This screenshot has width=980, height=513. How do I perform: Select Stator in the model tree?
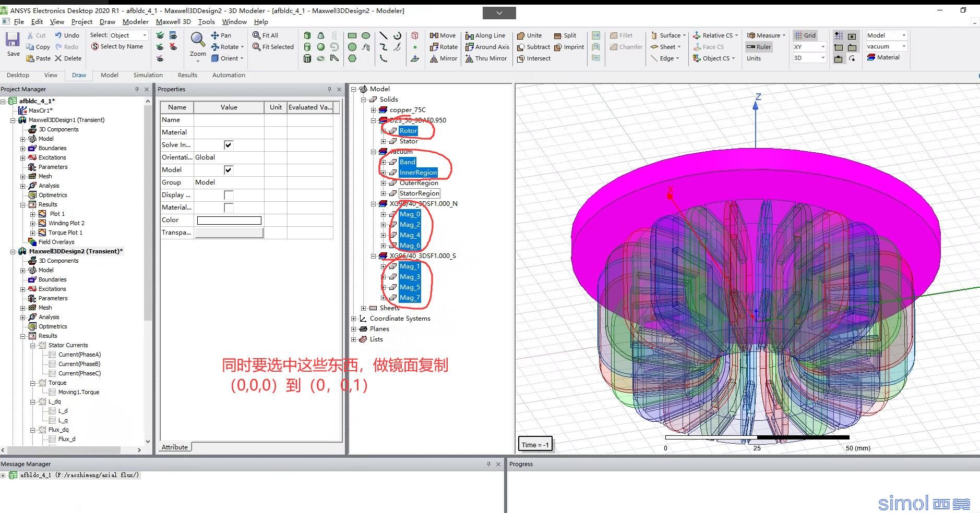pos(409,141)
